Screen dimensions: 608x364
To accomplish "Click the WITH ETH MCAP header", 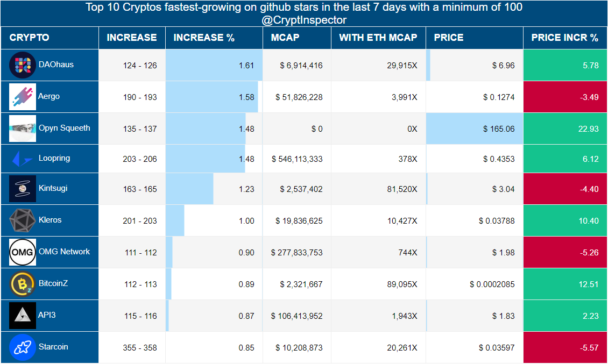I will pos(378,38).
